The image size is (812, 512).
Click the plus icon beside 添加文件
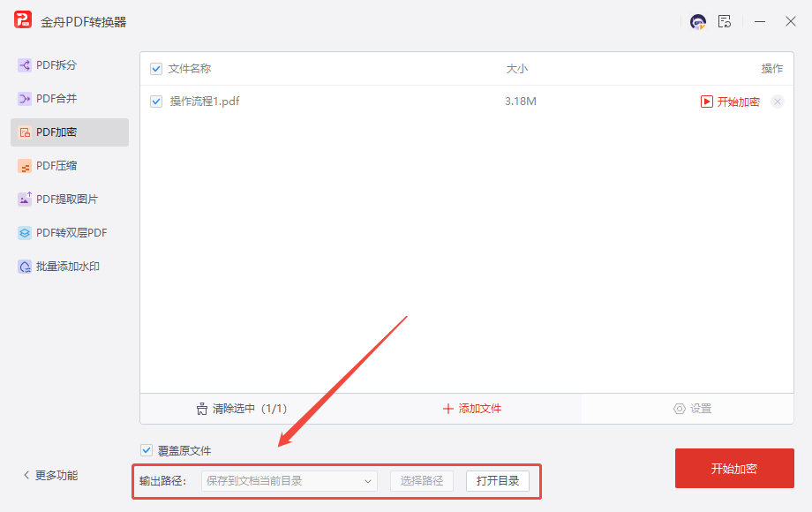tap(448, 409)
